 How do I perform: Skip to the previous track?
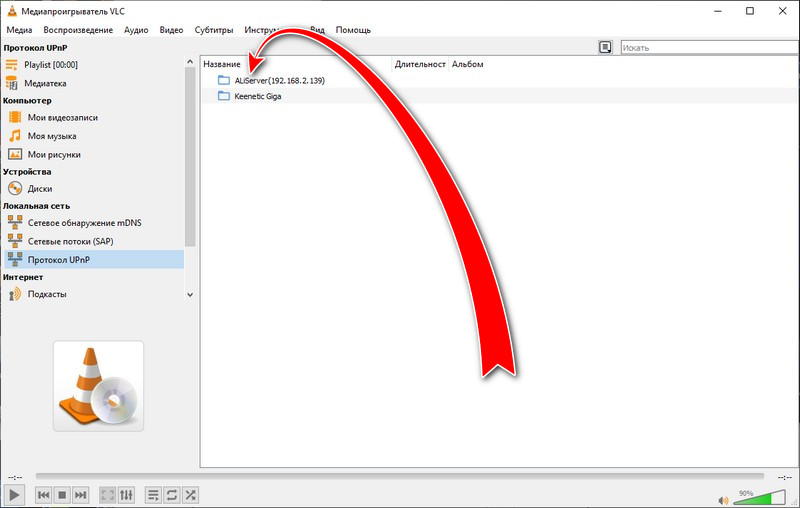44,495
